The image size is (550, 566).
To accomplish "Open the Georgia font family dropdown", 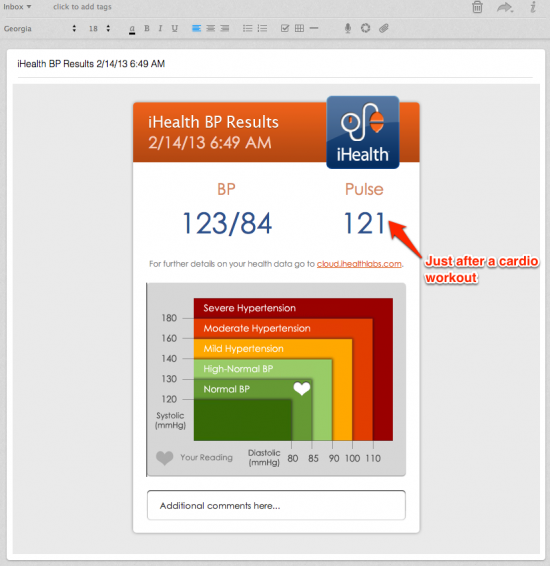I will [40, 29].
